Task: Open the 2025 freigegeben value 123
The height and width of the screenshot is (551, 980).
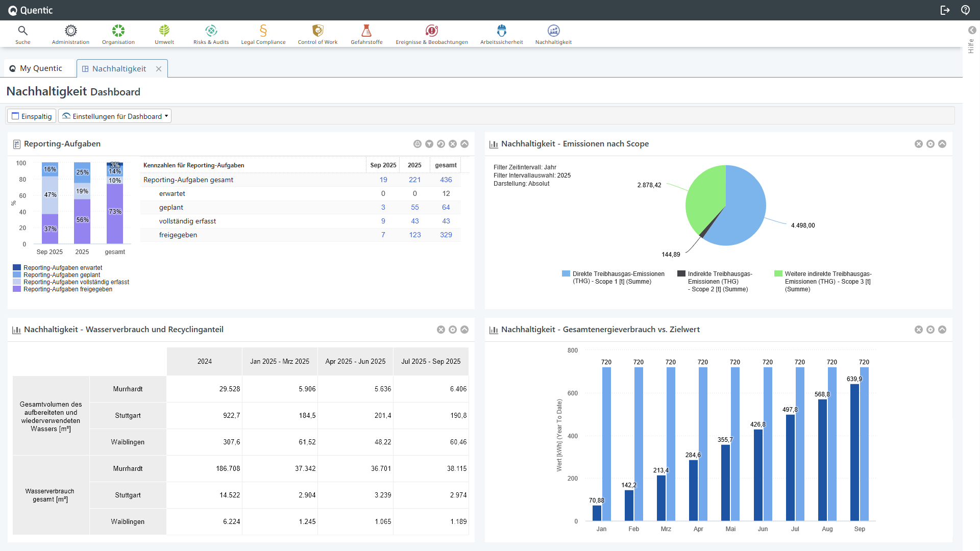Action: [x=415, y=235]
